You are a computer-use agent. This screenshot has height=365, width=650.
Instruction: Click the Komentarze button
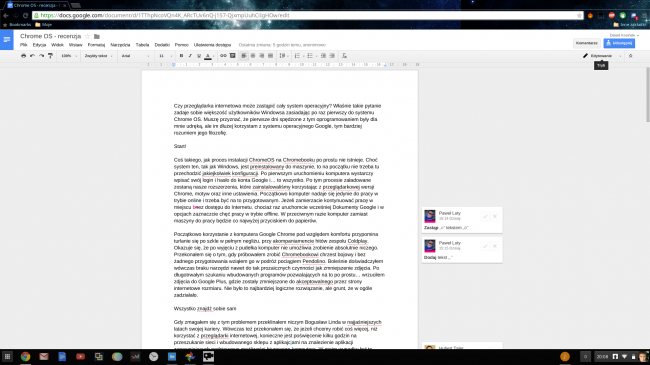[x=587, y=43]
